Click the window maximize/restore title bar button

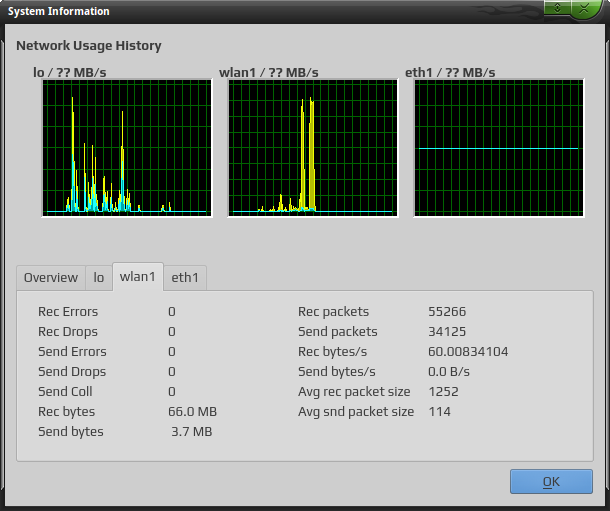(557, 8)
